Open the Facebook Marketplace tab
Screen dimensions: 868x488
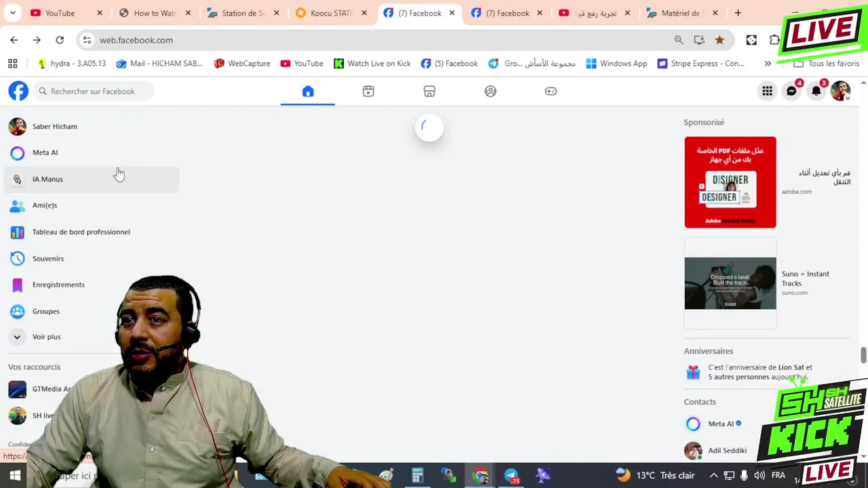(x=429, y=91)
